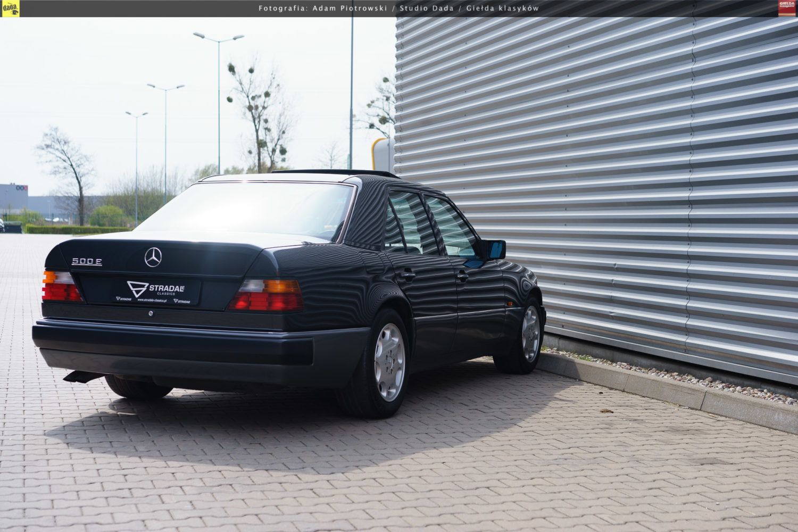Click the yellow dada logo
The height and width of the screenshot is (532, 798).
[10, 8]
